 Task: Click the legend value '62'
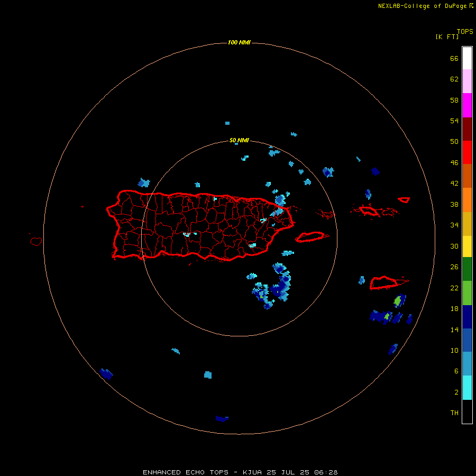[x=454, y=79]
